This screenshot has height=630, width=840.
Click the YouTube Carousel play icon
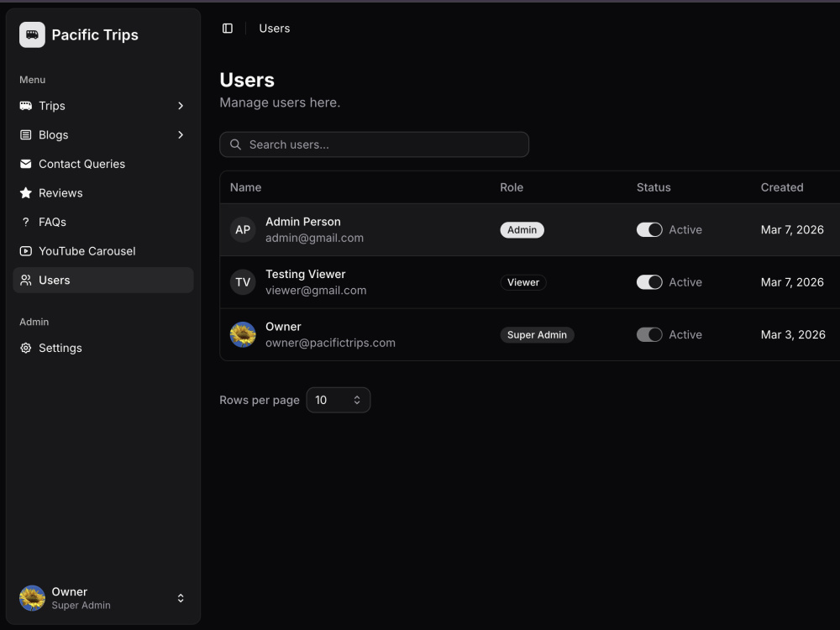coord(26,250)
